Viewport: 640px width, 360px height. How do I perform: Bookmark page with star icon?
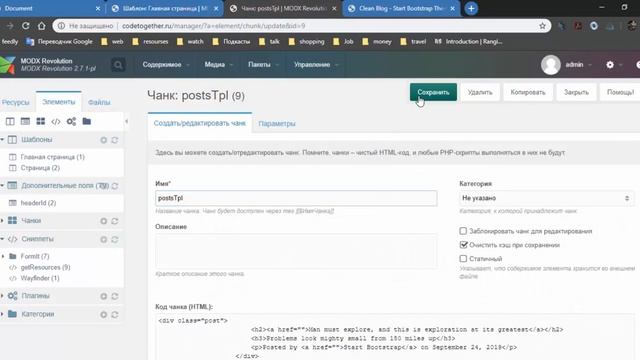[x=542, y=26]
